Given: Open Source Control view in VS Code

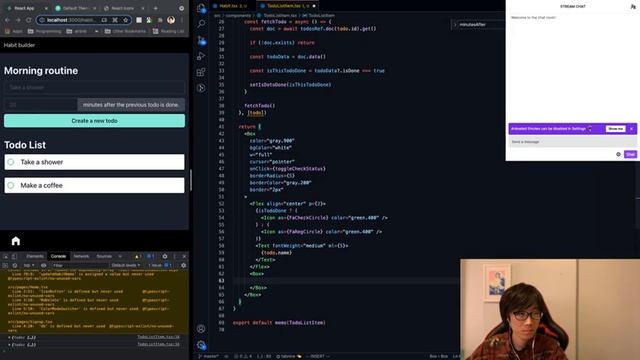Looking at the screenshot, I should pyautogui.click(x=201, y=40).
